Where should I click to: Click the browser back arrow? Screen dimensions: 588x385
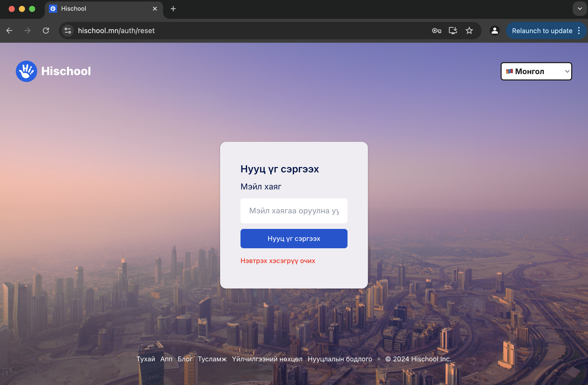[9, 31]
